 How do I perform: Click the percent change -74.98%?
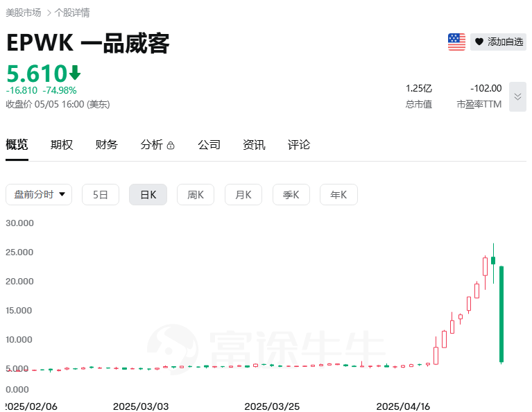click(60, 90)
